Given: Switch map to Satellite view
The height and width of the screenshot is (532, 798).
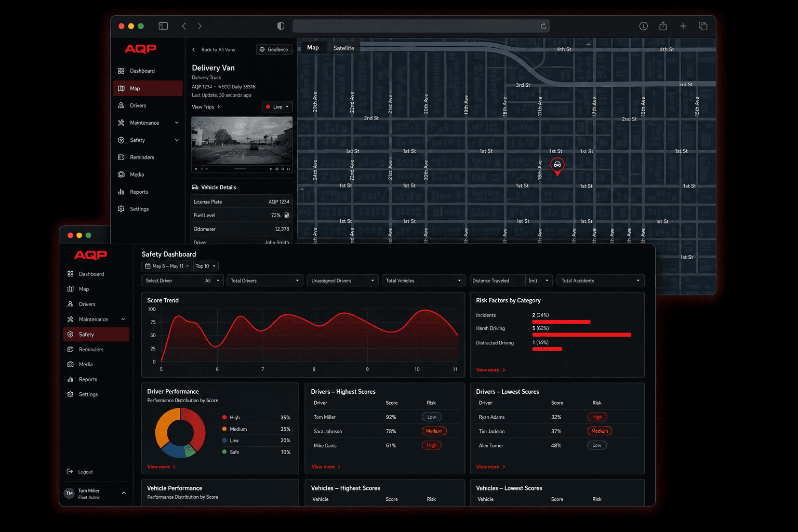Looking at the screenshot, I should click(343, 48).
